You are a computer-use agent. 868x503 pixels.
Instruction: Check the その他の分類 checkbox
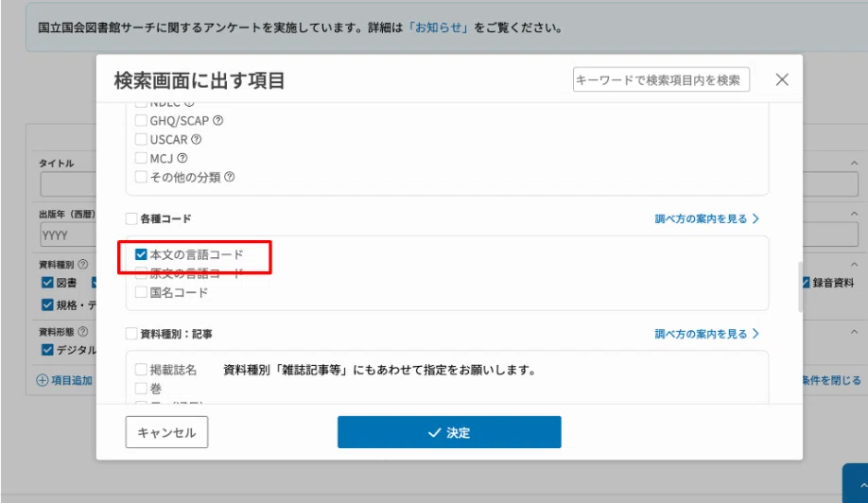[141, 177]
